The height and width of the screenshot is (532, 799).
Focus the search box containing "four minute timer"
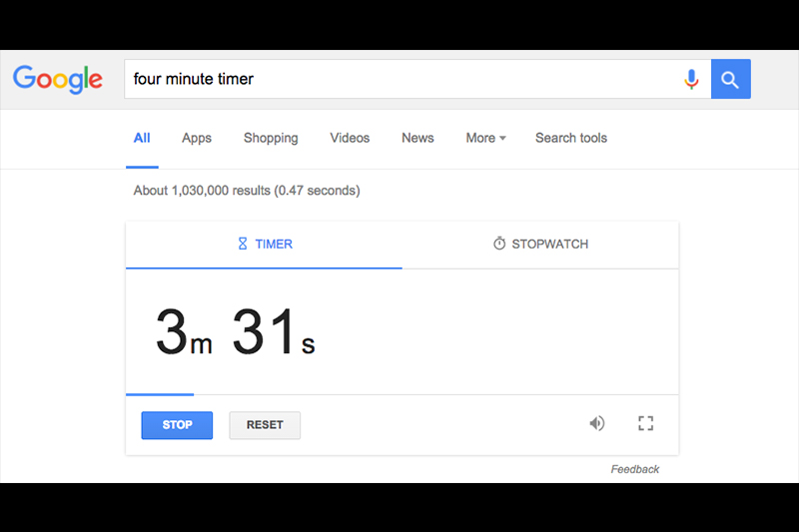click(x=399, y=79)
